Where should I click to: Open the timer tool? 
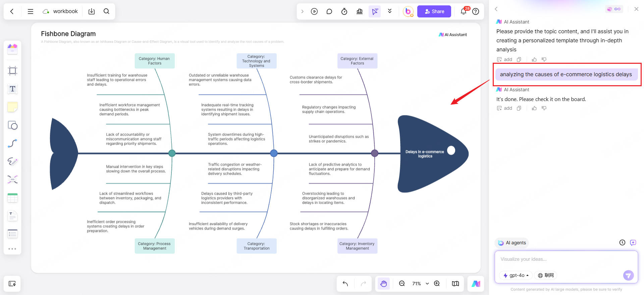click(x=344, y=11)
